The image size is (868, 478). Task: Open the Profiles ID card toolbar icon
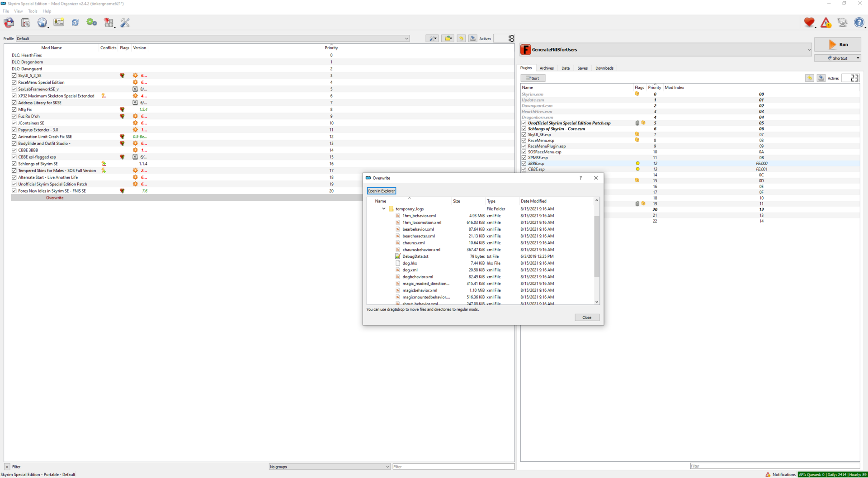click(59, 22)
